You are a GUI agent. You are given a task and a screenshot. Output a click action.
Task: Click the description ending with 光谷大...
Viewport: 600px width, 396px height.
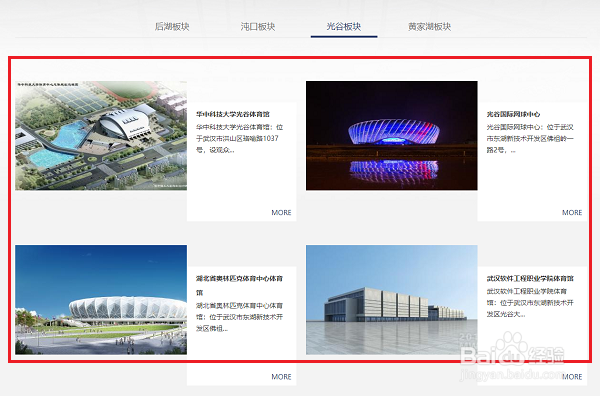point(530,303)
